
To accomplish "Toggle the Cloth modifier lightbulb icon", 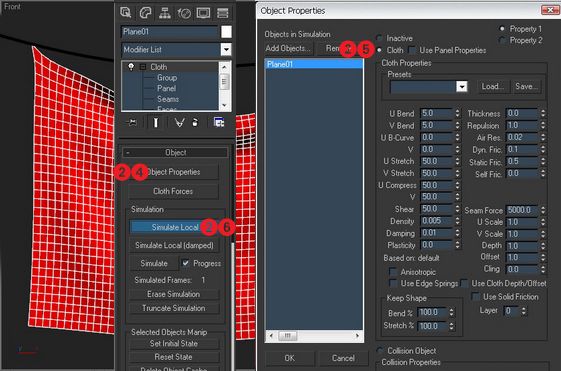I will click(131, 67).
